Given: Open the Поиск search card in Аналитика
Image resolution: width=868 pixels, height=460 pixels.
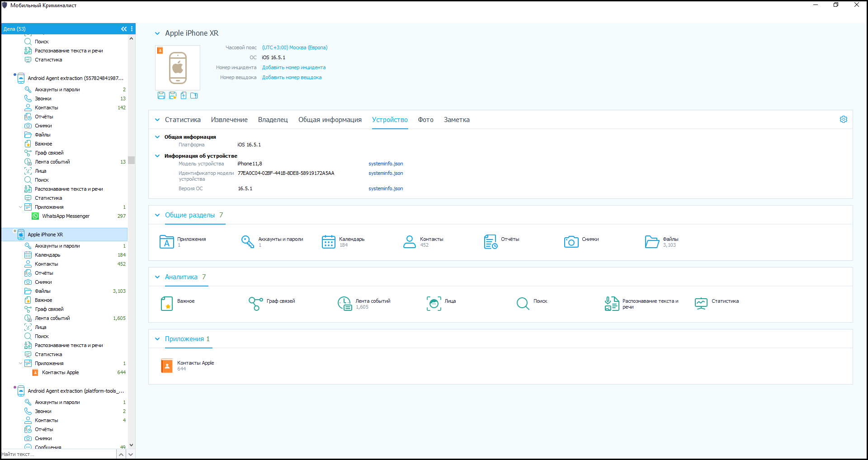Looking at the screenshot, I should [532, 304].
